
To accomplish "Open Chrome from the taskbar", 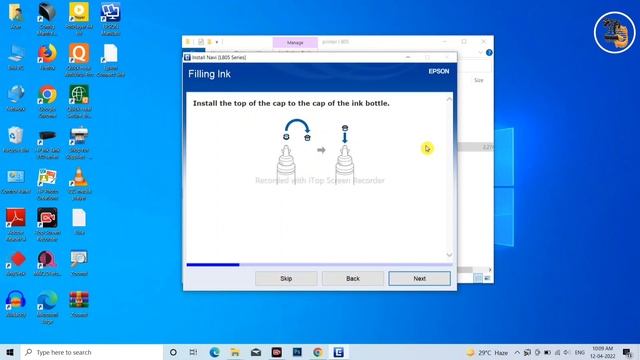I will 318,352.
